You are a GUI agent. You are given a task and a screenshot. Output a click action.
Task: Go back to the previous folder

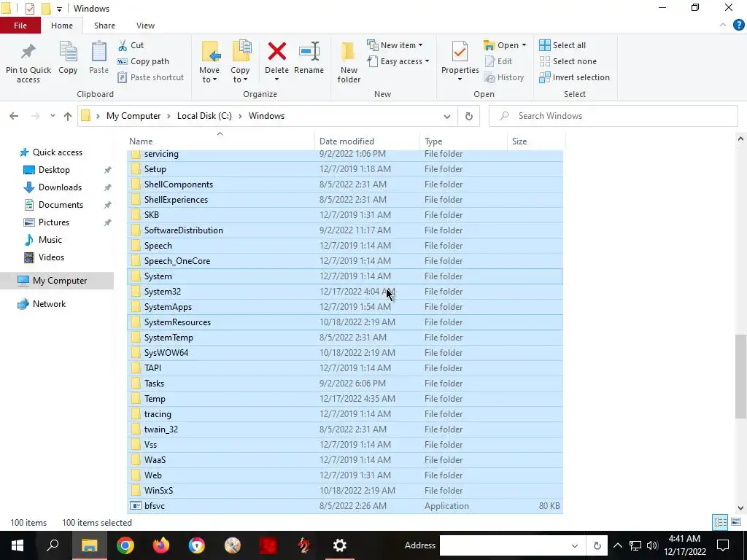(14, 116)
